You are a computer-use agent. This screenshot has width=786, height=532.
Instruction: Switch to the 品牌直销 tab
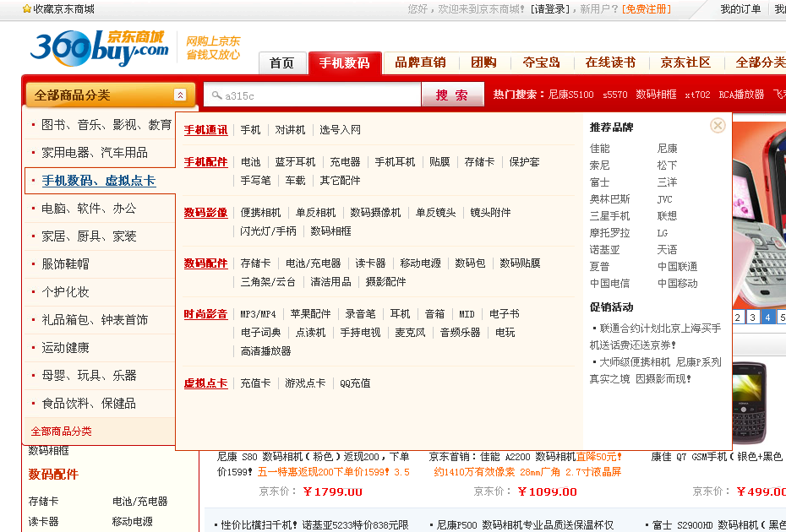[421, 62]
